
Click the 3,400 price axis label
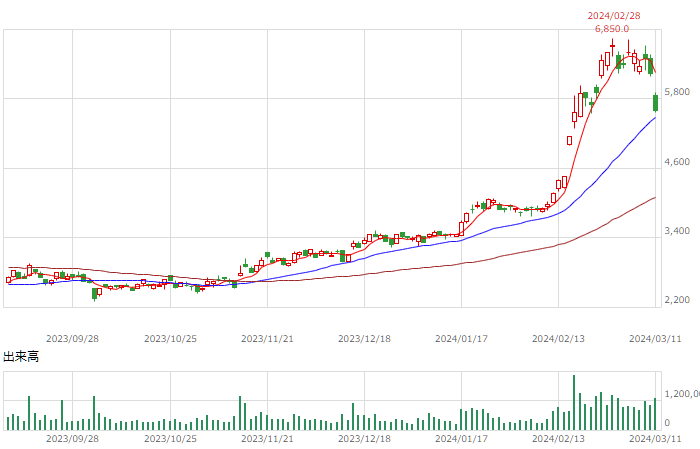tap(677, 231)
